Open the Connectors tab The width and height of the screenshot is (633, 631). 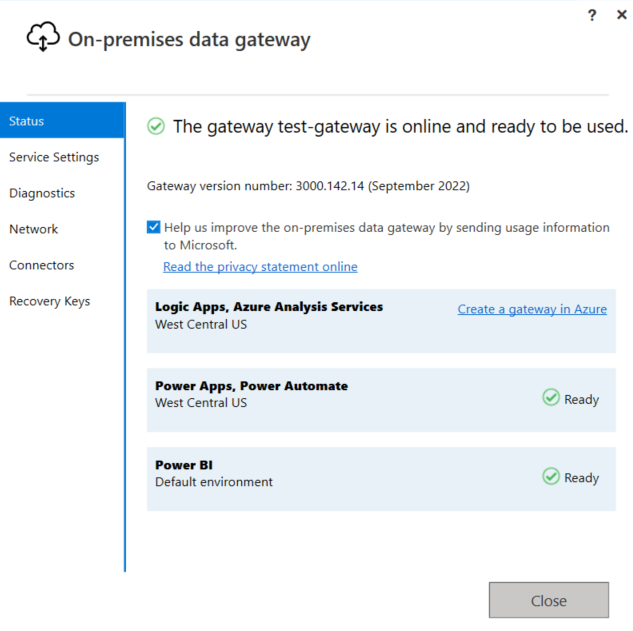(42, 265)
